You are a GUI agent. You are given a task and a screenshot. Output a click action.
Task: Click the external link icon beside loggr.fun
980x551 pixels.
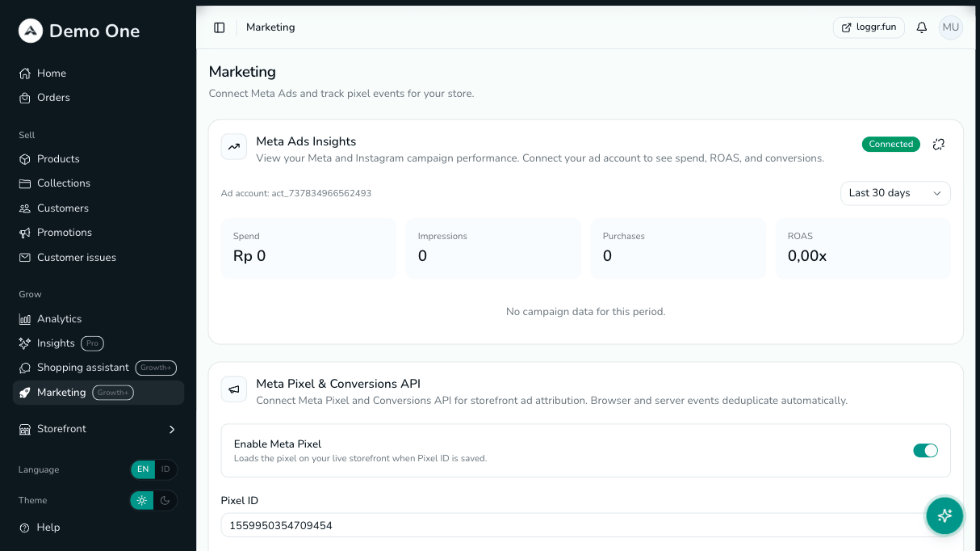[847, 27]
